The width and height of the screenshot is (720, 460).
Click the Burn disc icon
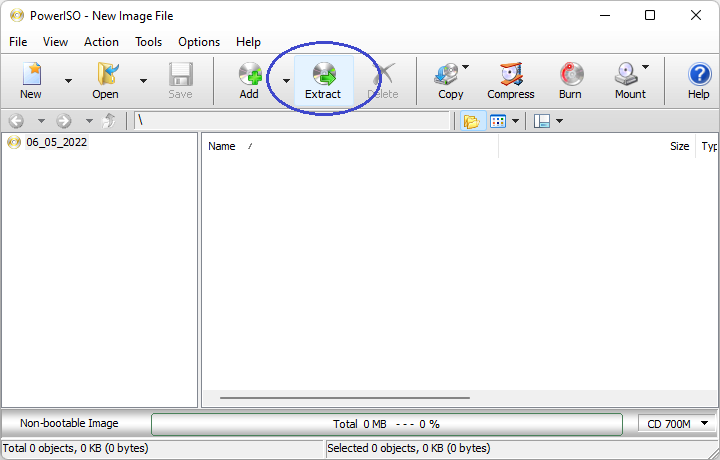570,80
